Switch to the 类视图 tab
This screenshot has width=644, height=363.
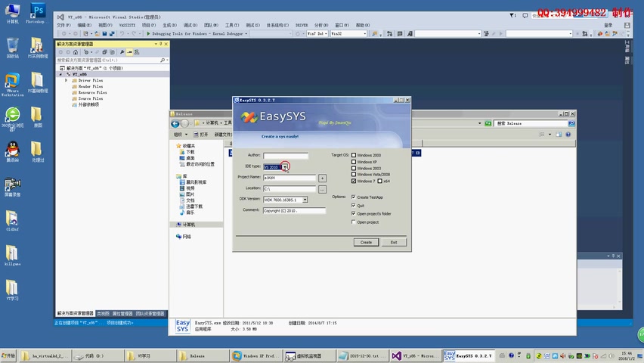pos(103,314)
